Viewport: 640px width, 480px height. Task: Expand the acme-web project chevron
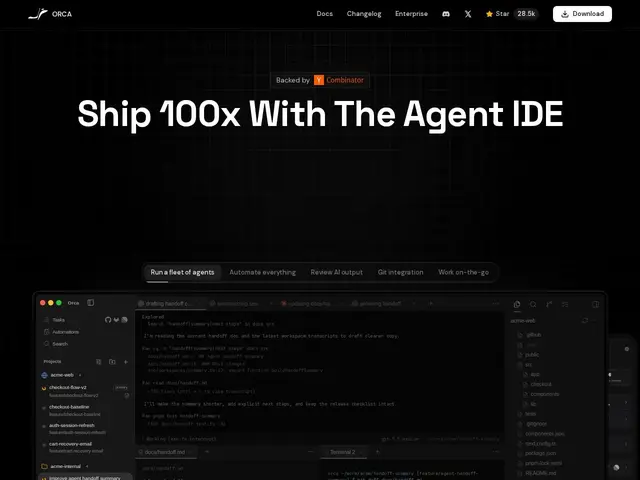[80, 375]
